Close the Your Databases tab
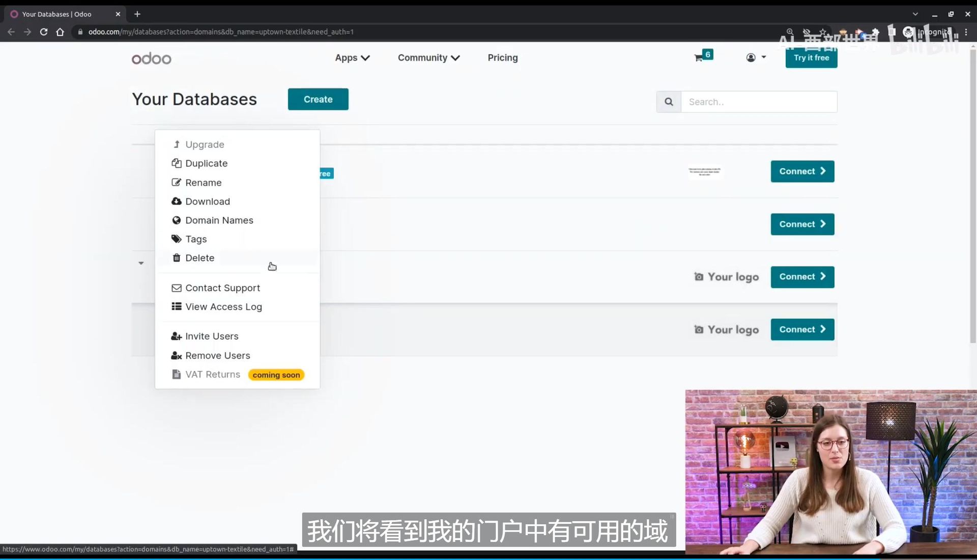 (x=118, y=14)
